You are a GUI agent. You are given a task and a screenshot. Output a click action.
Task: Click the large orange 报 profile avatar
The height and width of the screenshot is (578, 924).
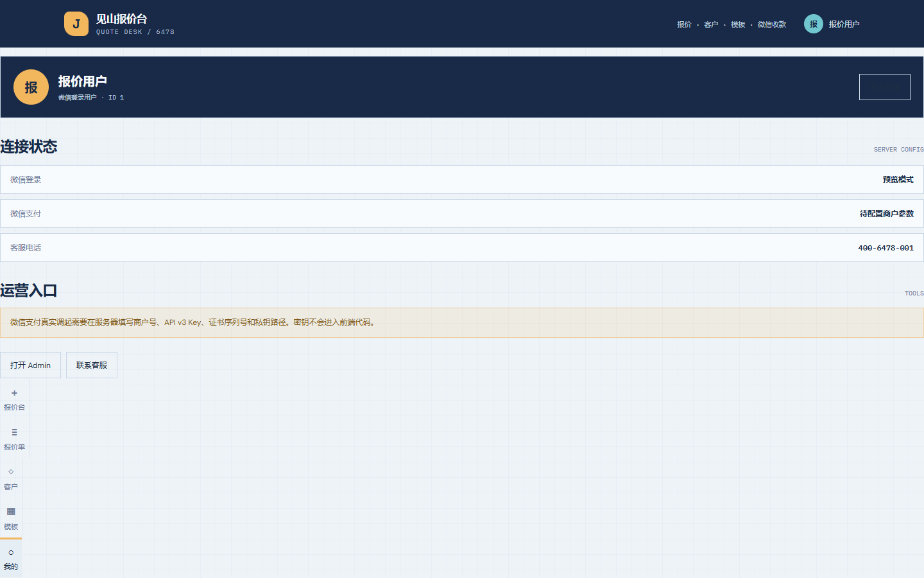point(31,87)
